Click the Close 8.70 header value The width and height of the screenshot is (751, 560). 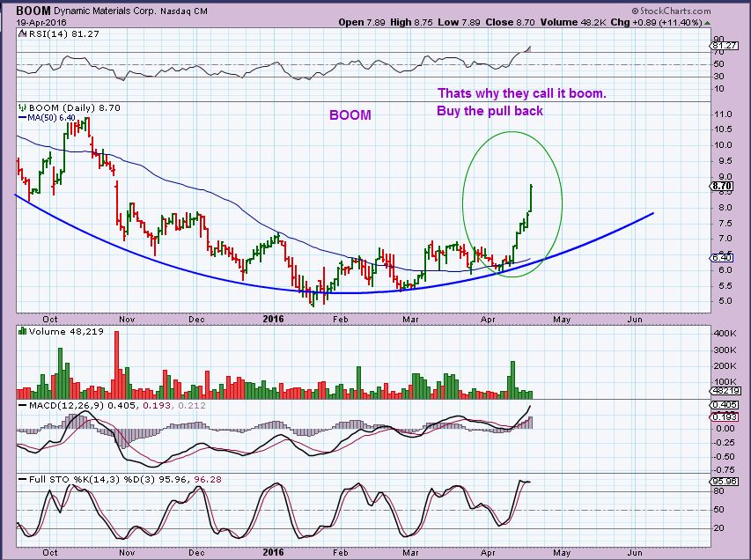(510, 23)
